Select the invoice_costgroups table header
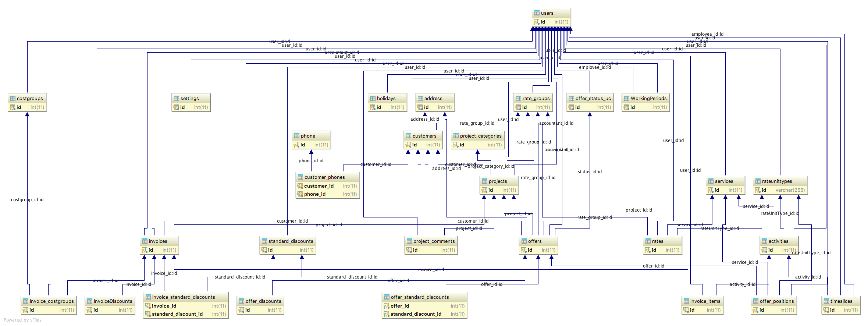 tap(49, 301)
